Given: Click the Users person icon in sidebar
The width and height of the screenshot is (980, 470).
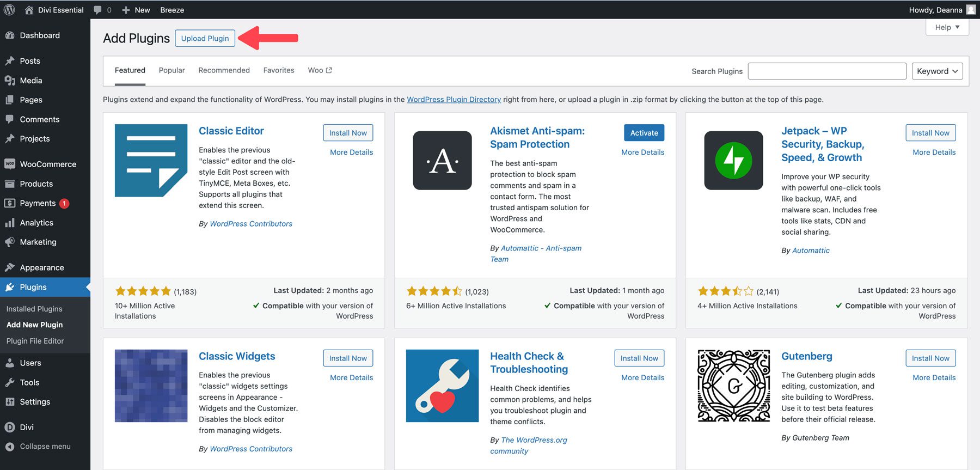Looking at the screenshot, I should (x=10, y=363).
